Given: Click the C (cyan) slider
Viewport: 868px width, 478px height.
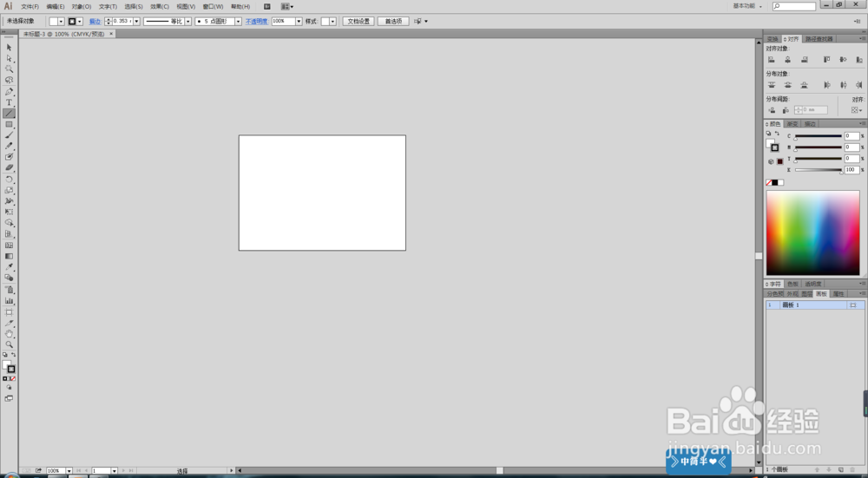Looking at the screenshot, I should pos(819,136).
